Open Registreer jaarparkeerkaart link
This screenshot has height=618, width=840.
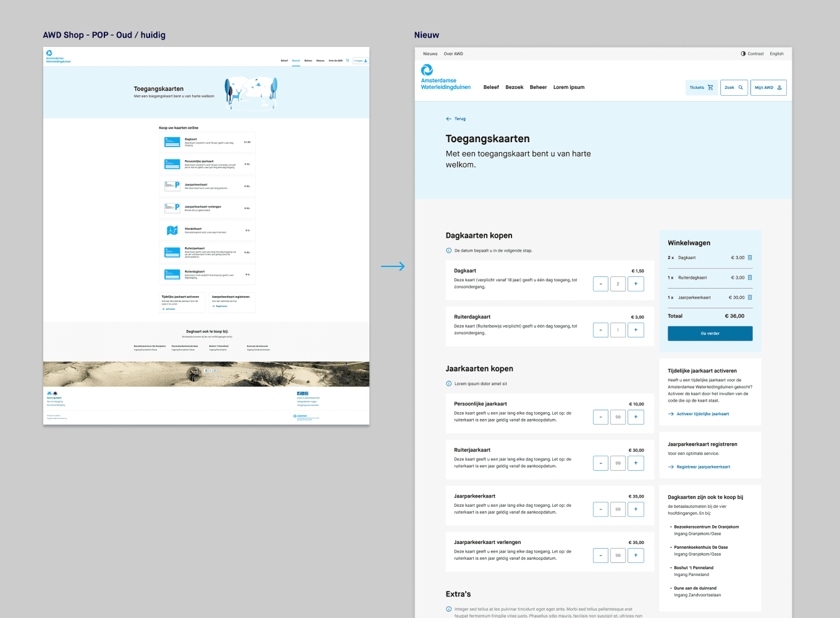(699, 467)
